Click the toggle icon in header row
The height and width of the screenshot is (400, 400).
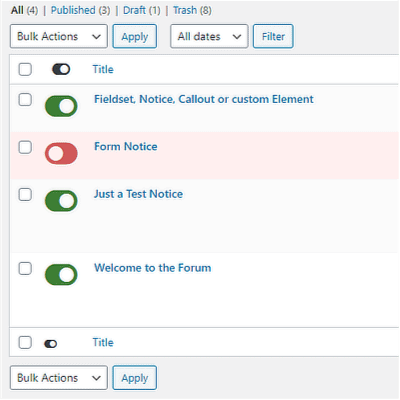point(61,69)
